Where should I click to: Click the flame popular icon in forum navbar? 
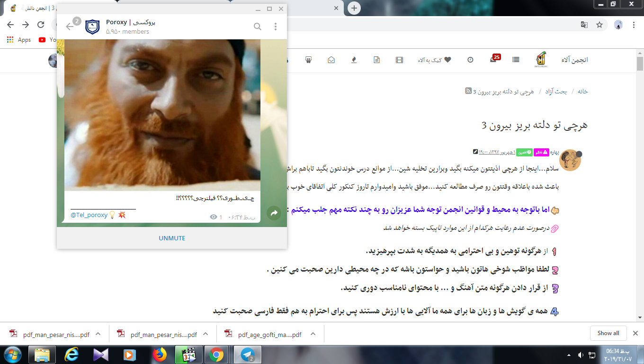(x=354, y=60)
